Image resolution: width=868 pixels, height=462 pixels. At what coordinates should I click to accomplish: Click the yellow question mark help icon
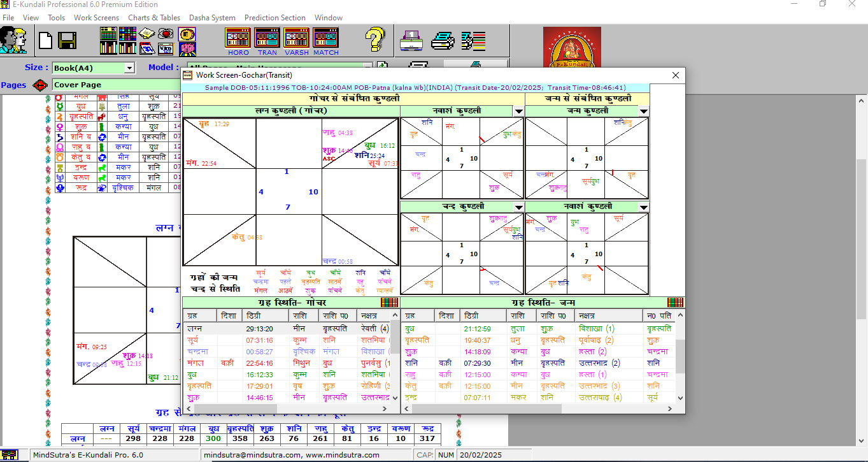[375, 40]
